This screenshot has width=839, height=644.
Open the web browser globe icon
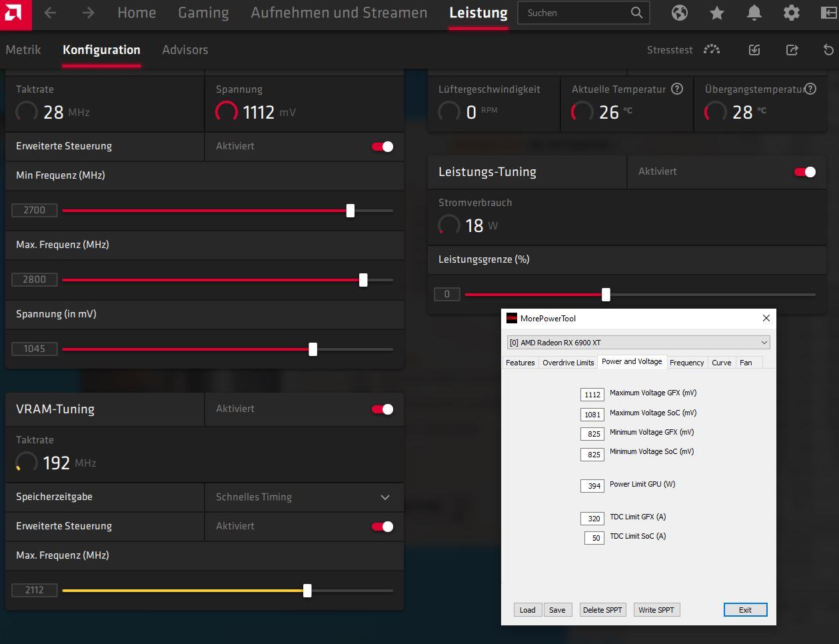point(680,13)
